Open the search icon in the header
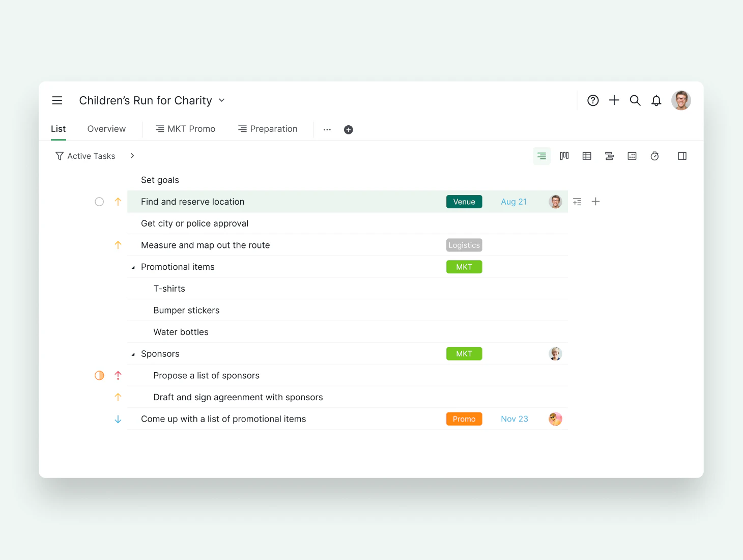Screen dimensions: 743x560 (635, 100)
